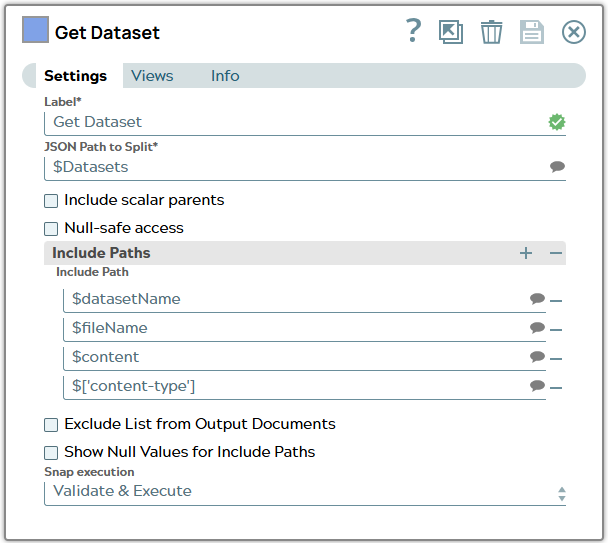Click the Snap execution stepper arrows
Screen dimensions: 608x543
(x=561, y=494)
